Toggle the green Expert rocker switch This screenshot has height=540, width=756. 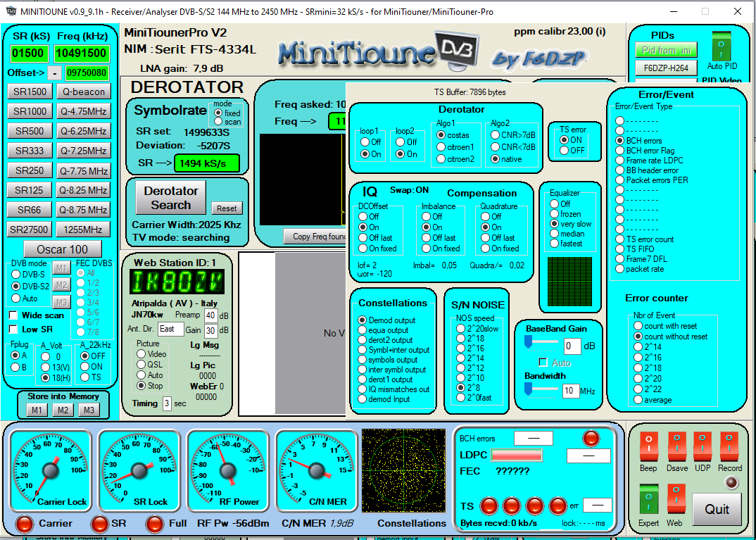point(648,499)
